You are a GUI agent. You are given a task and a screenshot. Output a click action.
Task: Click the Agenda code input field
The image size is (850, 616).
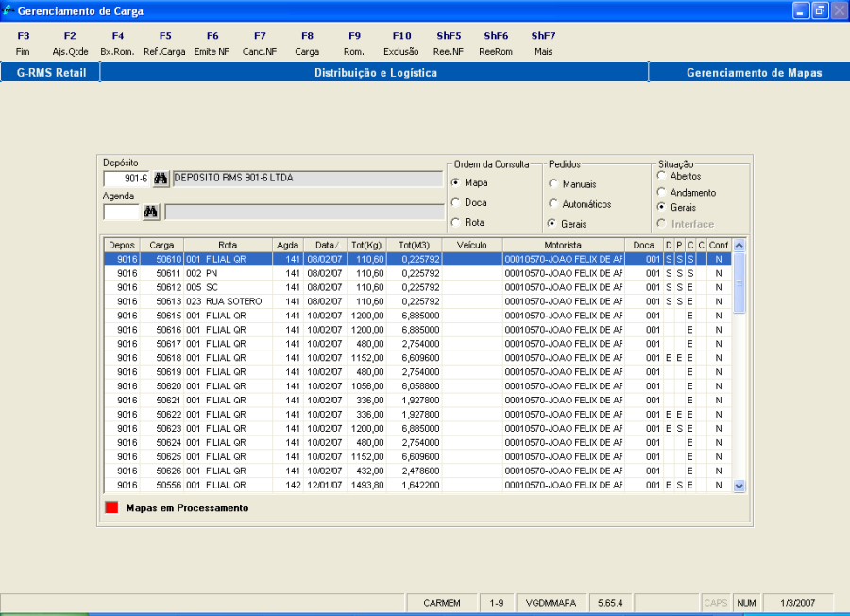point(122,212)
